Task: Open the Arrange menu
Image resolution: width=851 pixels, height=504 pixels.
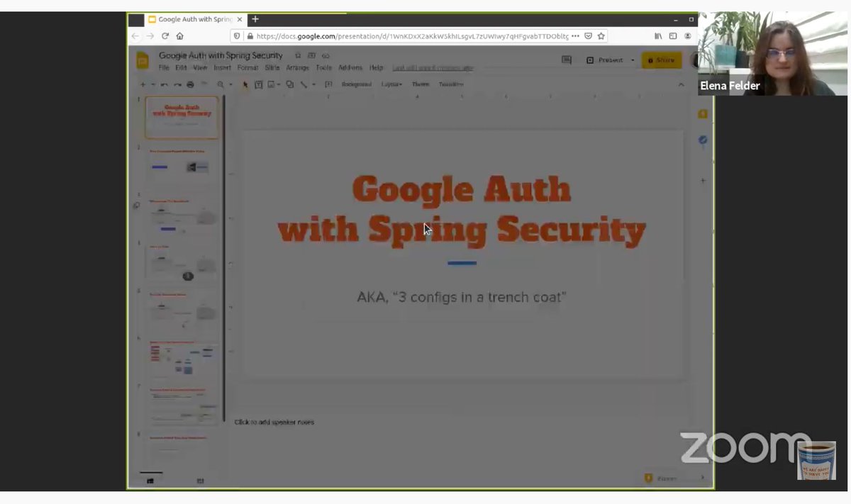Action: [297, 68]
